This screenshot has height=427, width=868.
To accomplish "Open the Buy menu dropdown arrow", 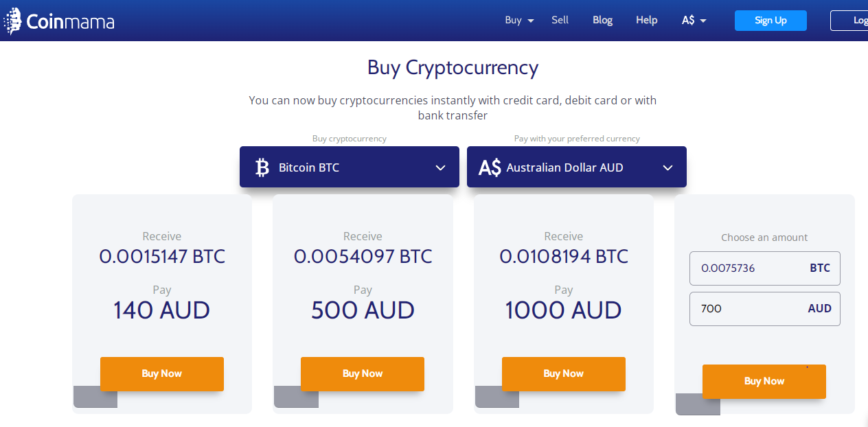I will pos(531,21).
